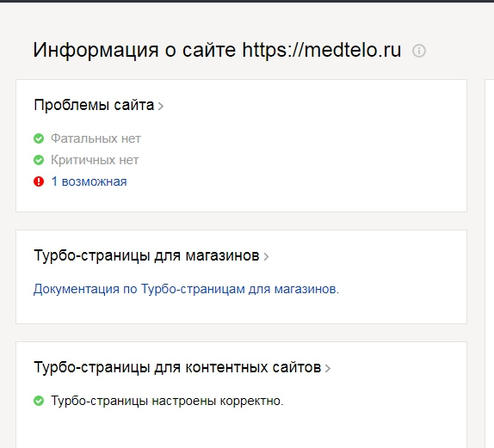Screen dimensions: 494x448
Task: Open the 1 возможная problem link
Action: click(x=90, y=181)
